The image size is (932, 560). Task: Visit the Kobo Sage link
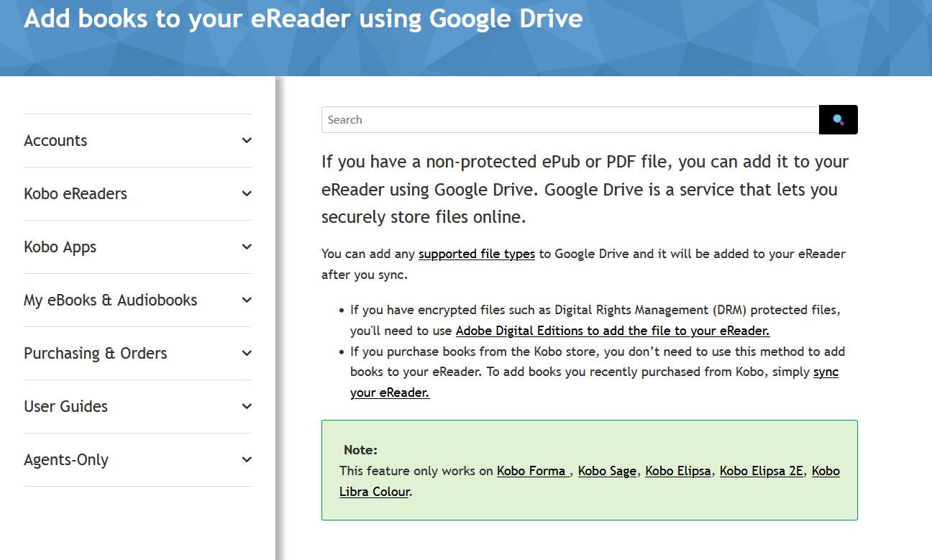click(607, 471)
